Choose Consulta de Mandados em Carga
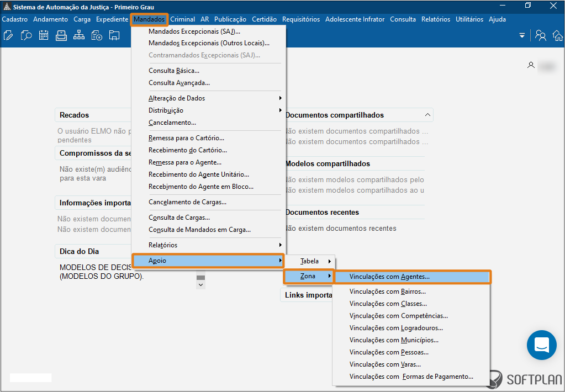This screenshot has width=565, height=392. click(x=208, y=230)
